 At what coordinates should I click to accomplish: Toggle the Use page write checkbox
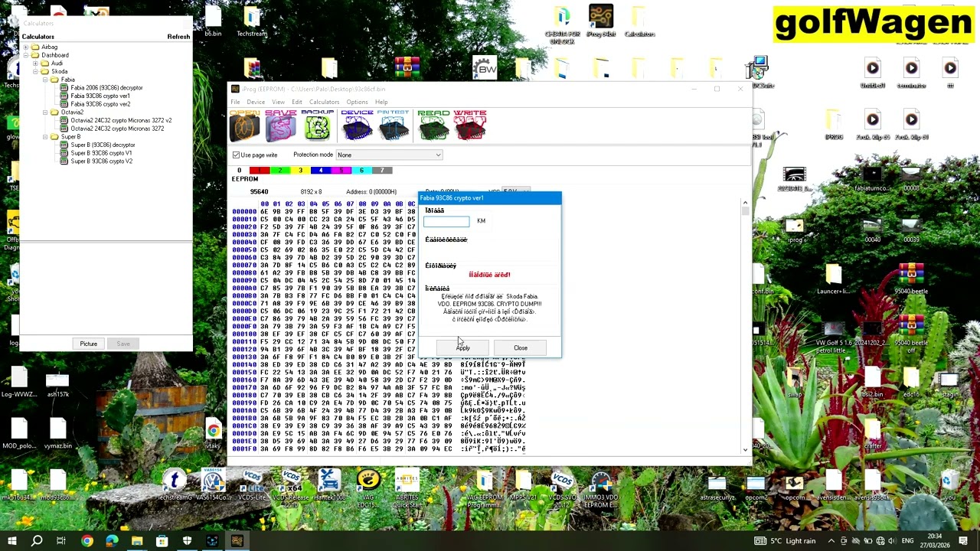[237, 155]
